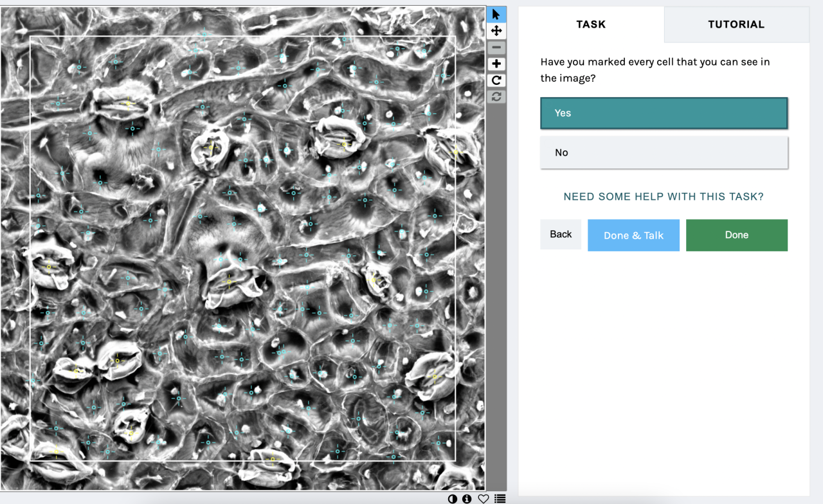The width and height of the screenshot is (823, 504).
Task: Click the Back button
Action: click(x=561, y=234)
